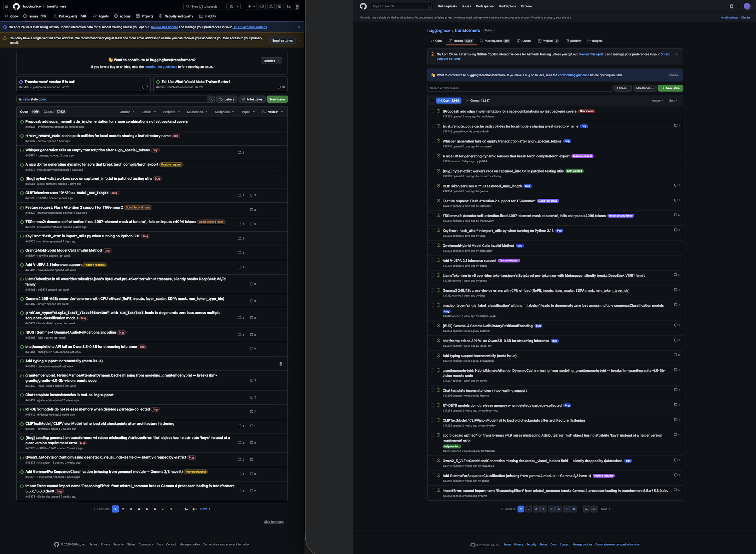The image size is (756, 554).
Task: Select the checkbox for Add V-JEPA 2.1 issue
Action: click(x=432, y=260)
